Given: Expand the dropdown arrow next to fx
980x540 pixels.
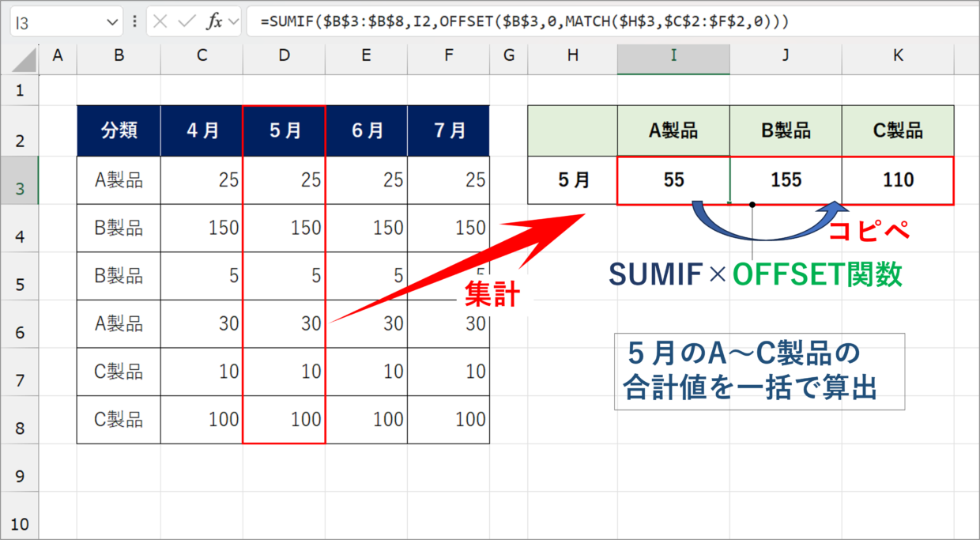Looking at the screenshot, I should 233,22.
